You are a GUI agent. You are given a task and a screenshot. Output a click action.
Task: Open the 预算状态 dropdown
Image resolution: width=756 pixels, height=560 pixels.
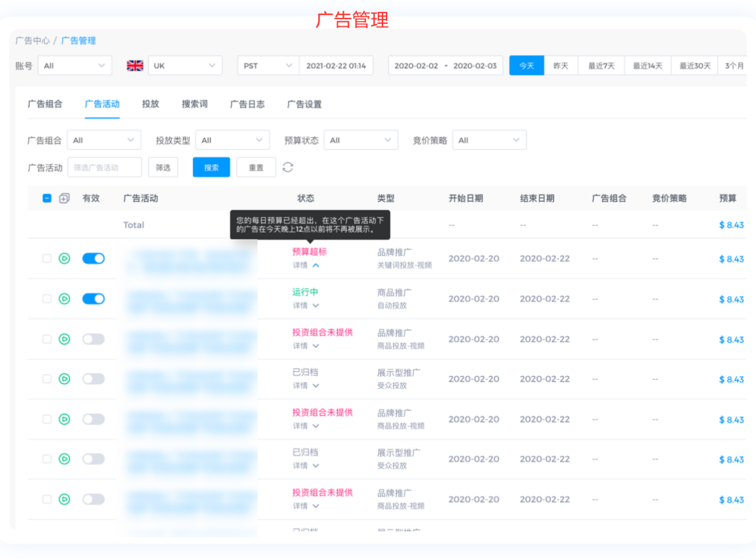[x=360, y=140]
